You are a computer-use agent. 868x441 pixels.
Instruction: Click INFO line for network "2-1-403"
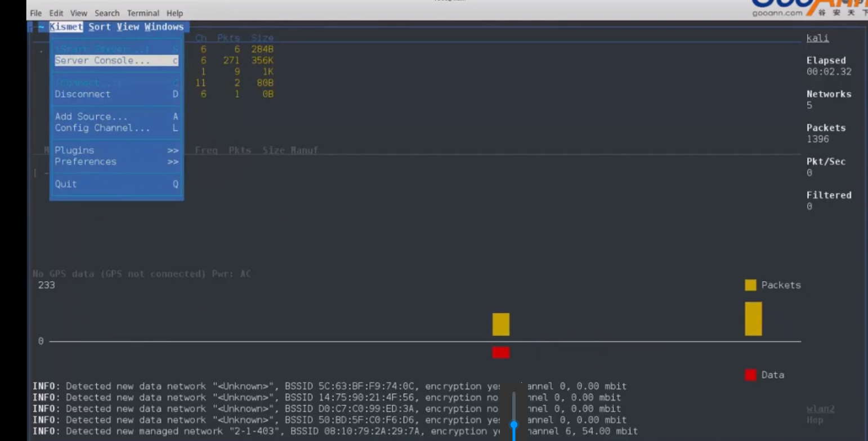(335, 431)
